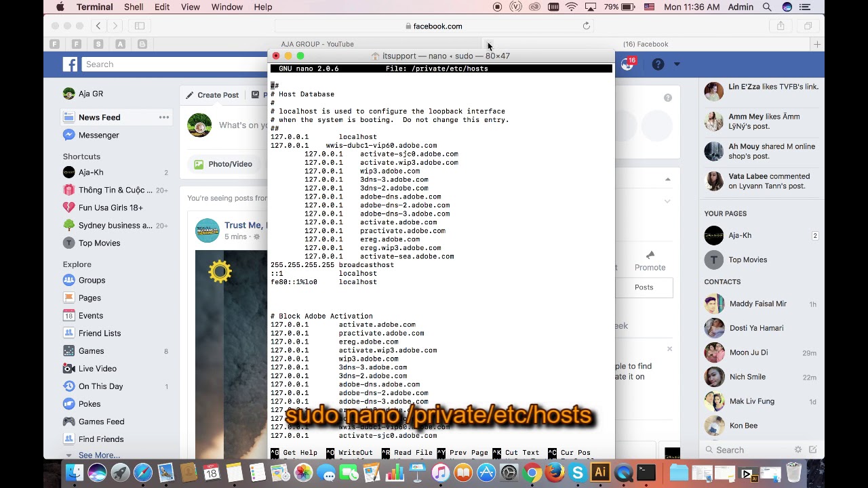The width and height of the screenshot is (868, 488).
Task: Click Facebook logo in blue header
Action: 71,64
